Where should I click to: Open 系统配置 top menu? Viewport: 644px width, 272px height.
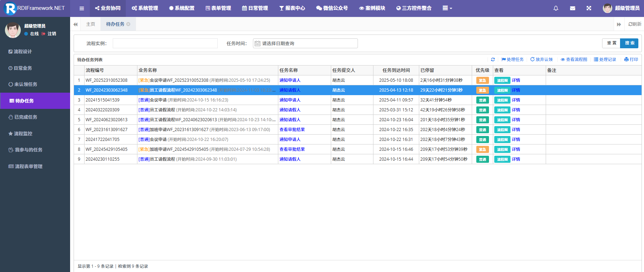point(181,8)
